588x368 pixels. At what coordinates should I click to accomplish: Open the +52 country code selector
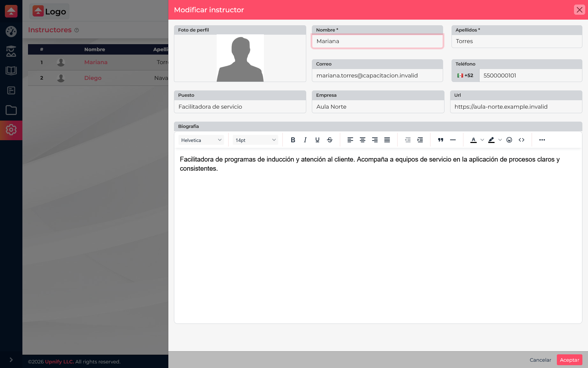(x=465, y=75)
